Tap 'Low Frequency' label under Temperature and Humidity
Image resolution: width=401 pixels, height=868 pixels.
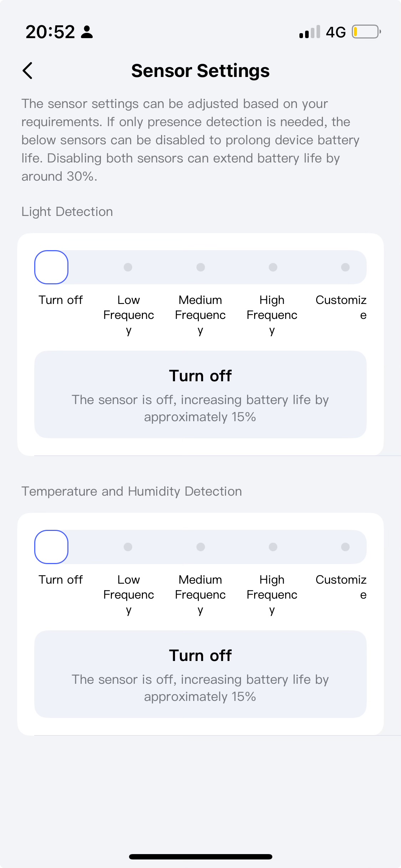click(x=129, y=594)
